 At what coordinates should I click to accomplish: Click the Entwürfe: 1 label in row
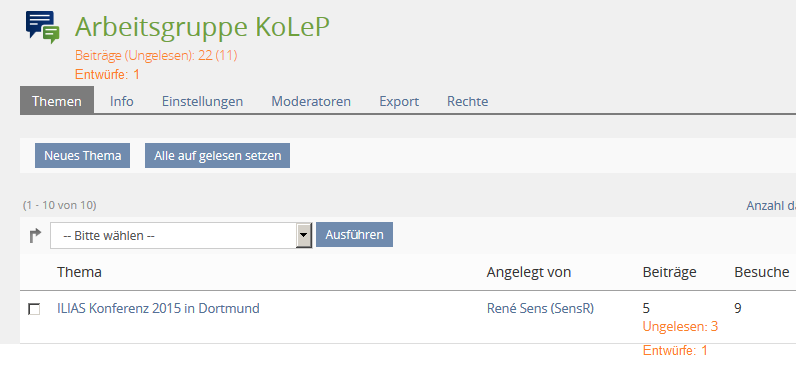pyautogui.click(x=675, y=350)
